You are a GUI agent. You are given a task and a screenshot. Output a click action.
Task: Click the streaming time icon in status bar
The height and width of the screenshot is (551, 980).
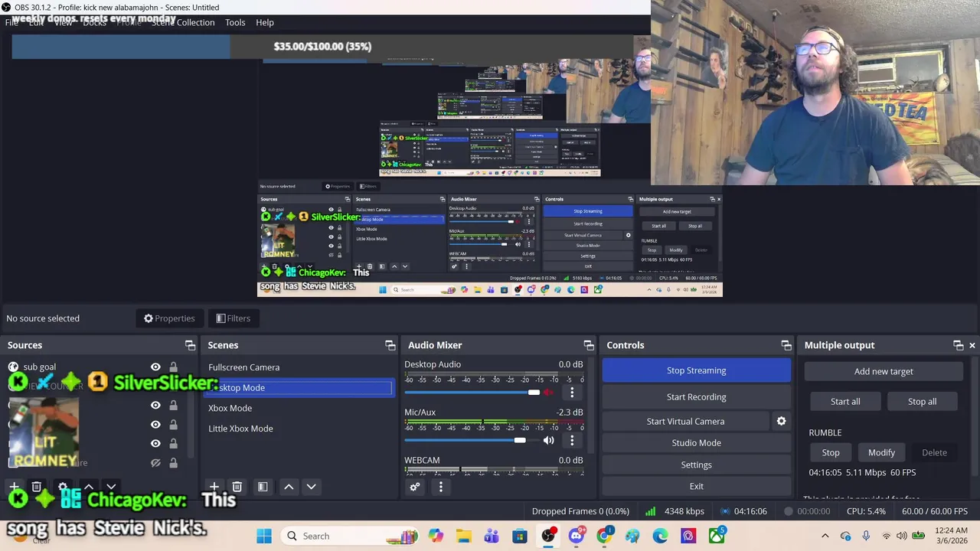pos(725,511)
